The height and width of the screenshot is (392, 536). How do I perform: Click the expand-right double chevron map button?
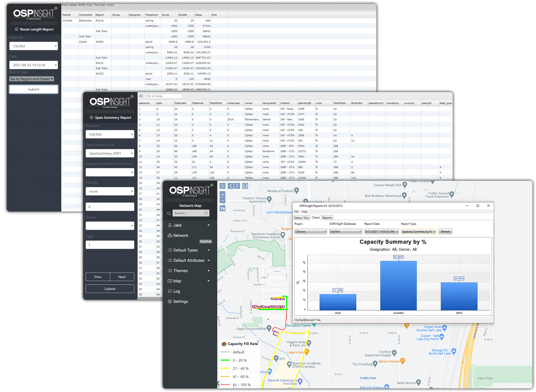click(x=237, y=186)
